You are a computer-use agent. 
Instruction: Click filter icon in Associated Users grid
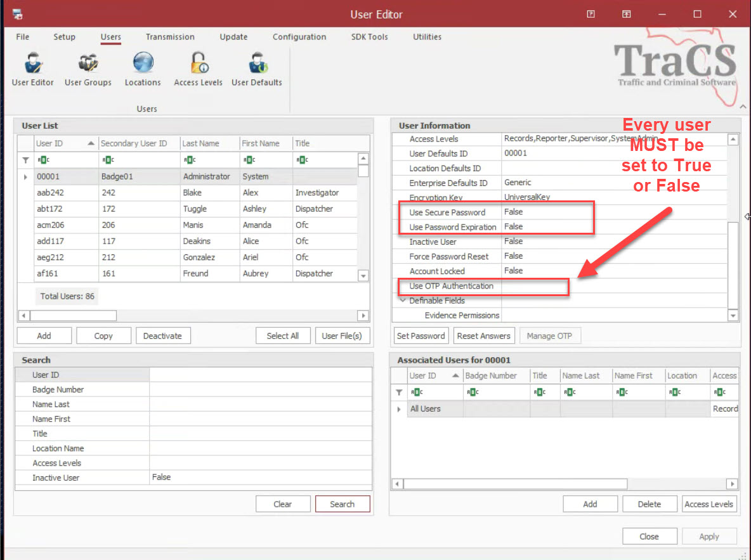tap(399, 392)
